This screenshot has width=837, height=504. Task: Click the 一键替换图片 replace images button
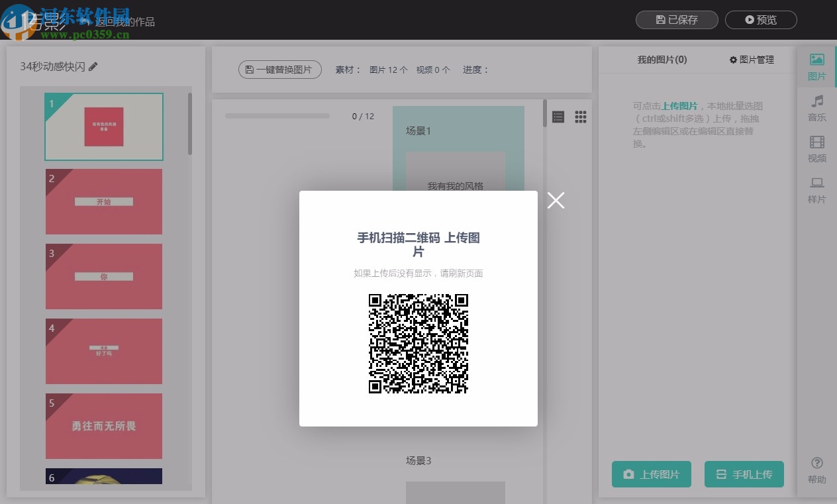tap(279, 69)
